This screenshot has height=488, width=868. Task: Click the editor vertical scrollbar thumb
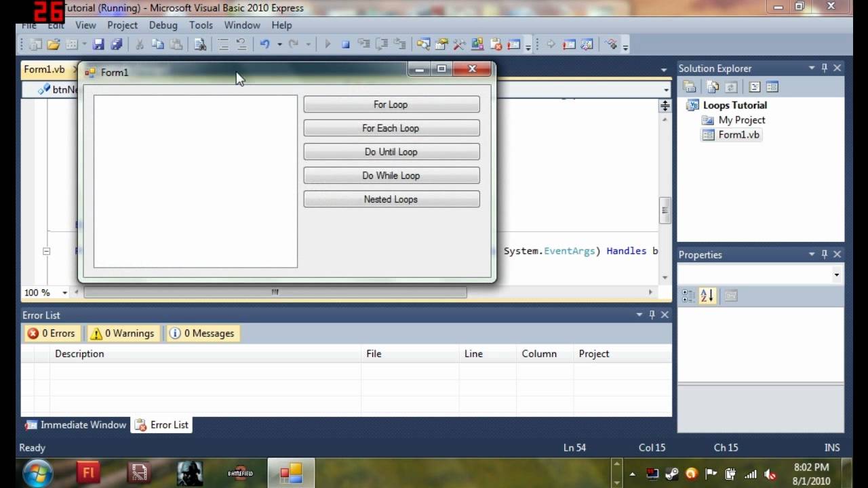coord(665,211)
